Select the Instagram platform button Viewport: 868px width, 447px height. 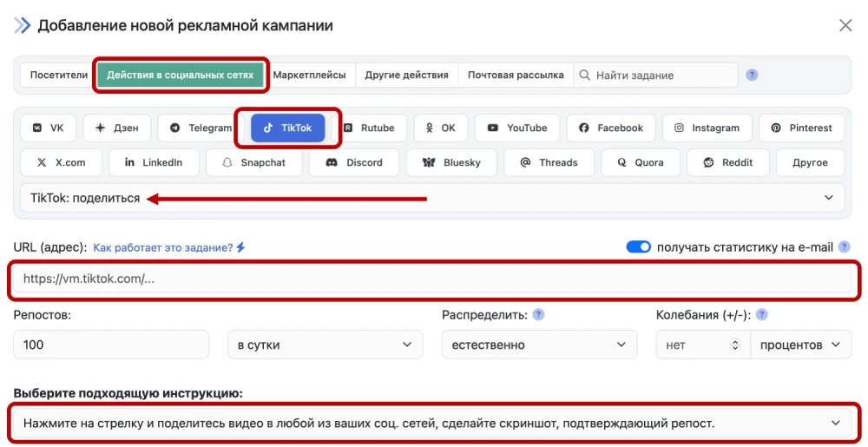[707, 128]
